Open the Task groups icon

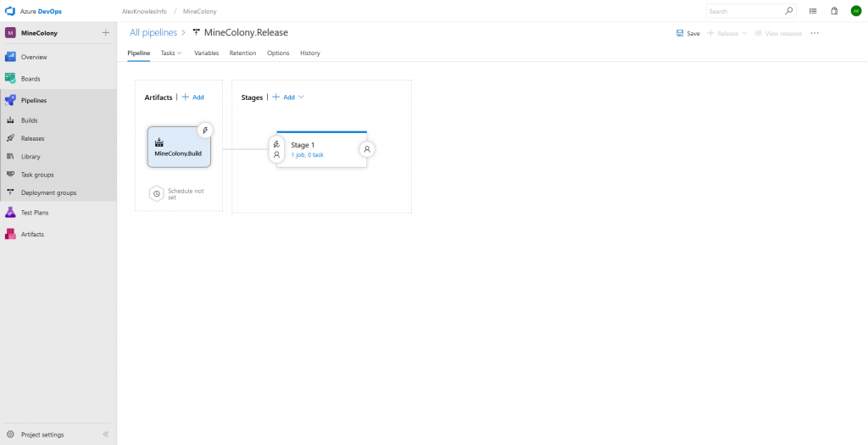point(10,175)
